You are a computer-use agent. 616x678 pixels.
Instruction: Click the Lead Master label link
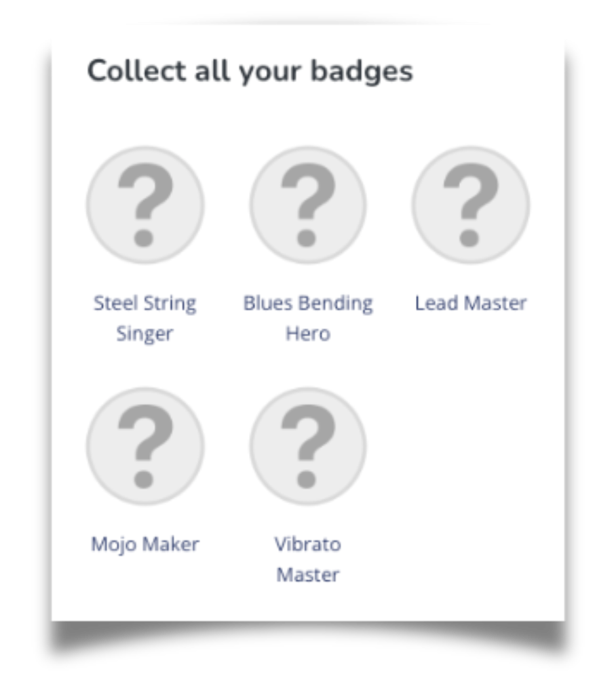[470, 303]
